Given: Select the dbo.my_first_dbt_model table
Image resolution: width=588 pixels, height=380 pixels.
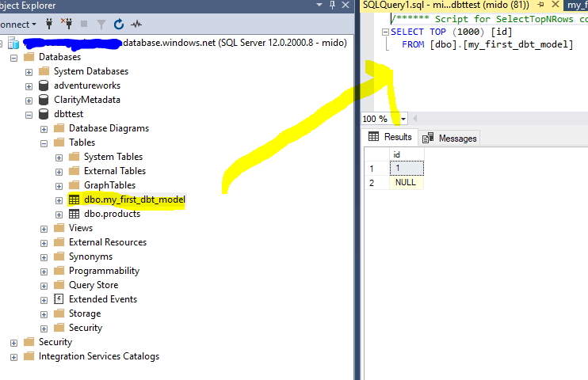Looking at the screenshot, I should coord(134,199).
